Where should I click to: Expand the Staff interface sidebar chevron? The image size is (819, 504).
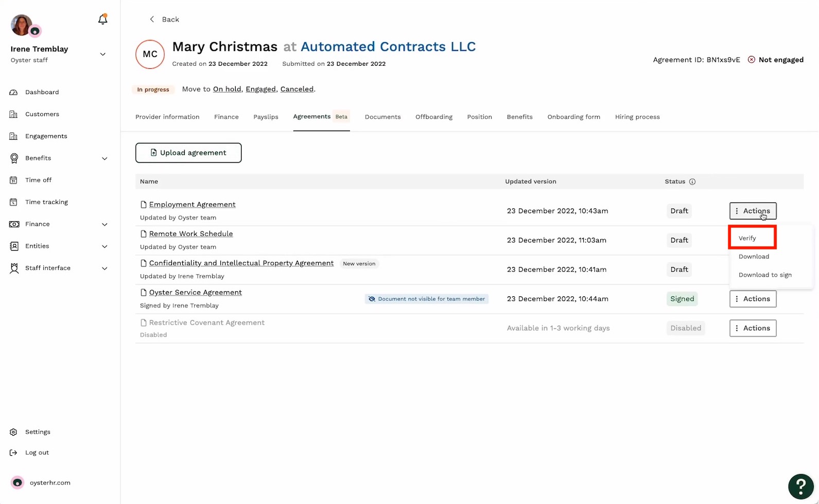(104, 268)
